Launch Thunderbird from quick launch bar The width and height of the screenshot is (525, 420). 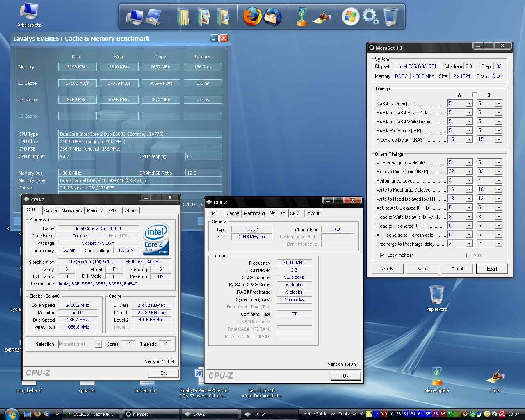click(47, 414)
